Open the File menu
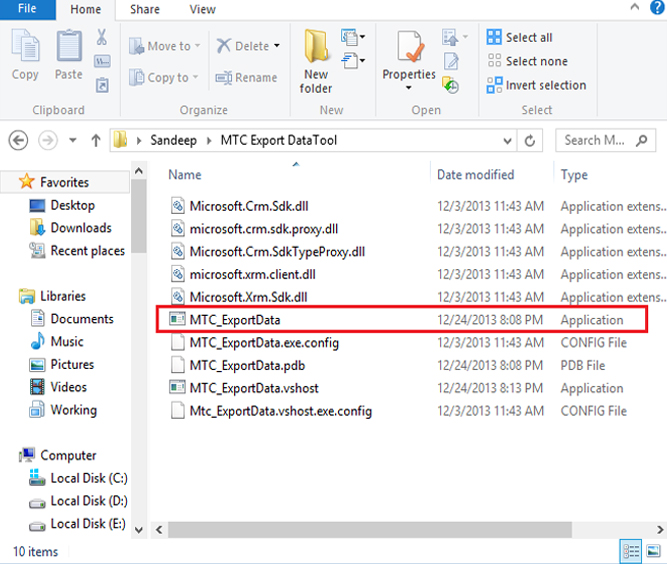This screenshot has height=564, width=667. [x=27, y=10]
